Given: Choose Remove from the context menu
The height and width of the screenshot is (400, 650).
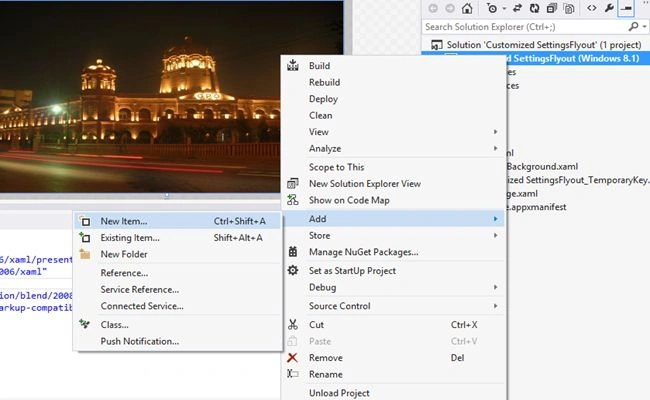Looking at the screenshot, I should tap(394, 358).
